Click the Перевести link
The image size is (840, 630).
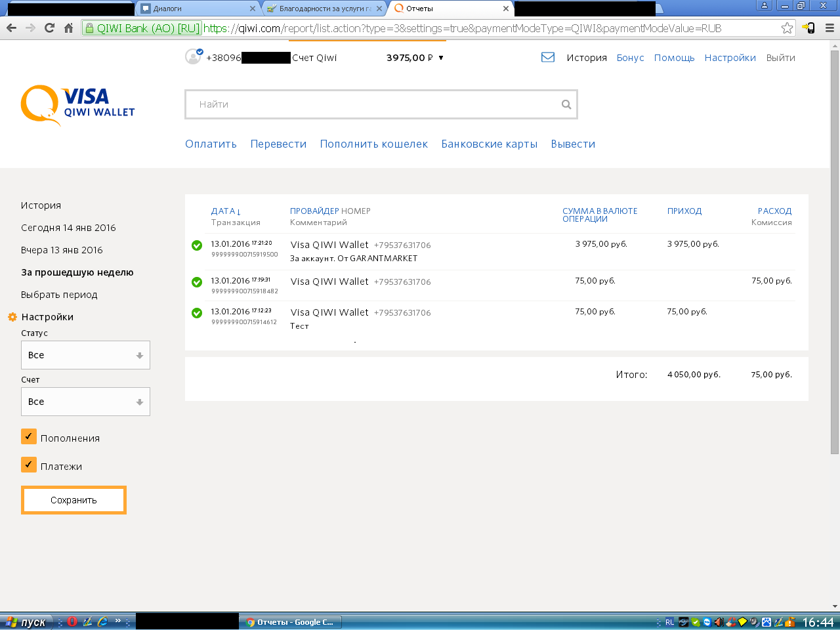[x=278, y=144]
